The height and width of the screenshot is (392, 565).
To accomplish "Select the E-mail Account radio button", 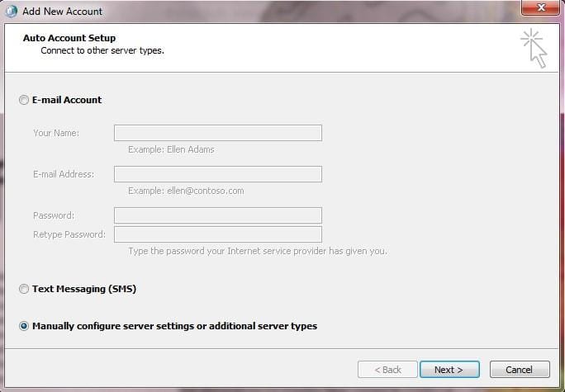I will point(24,100).
